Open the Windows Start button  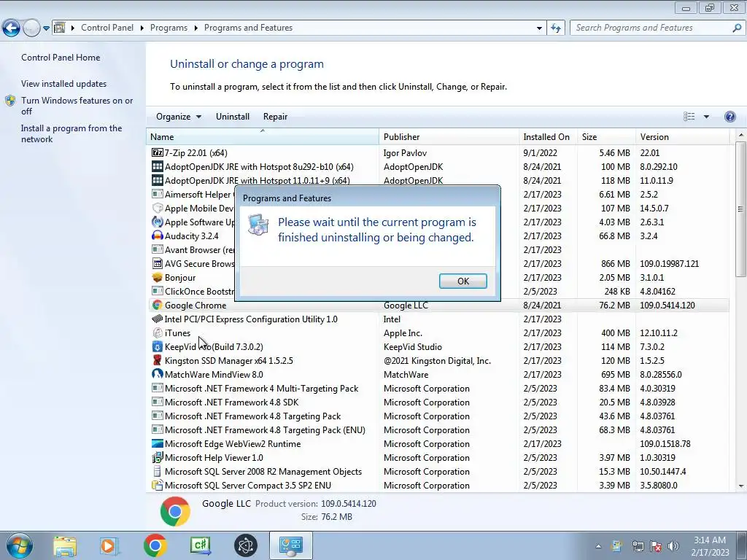pos(20,545)
